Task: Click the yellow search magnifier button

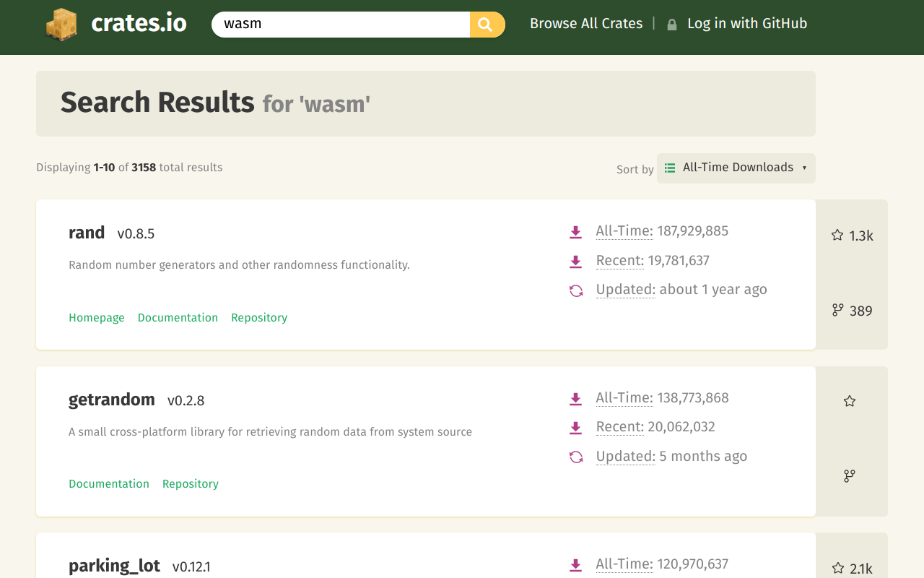Action: tap(487, 25)
